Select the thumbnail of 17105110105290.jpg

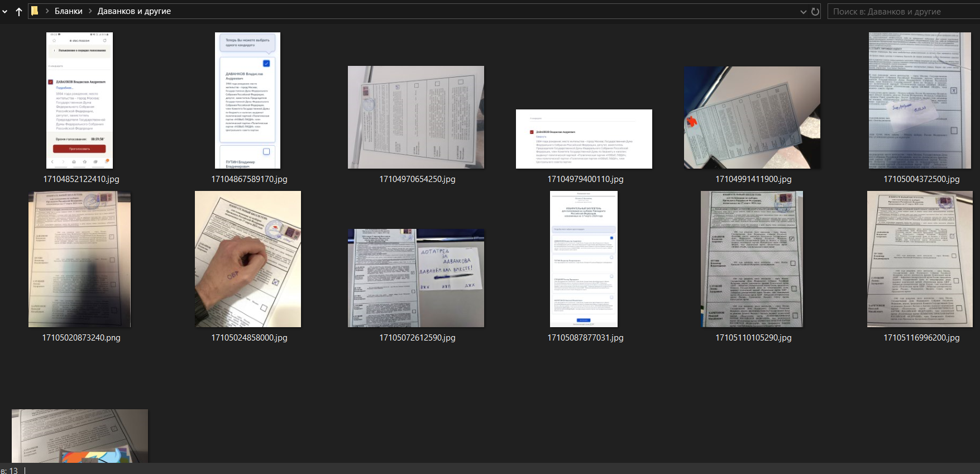pyautogui.click(x=752, y=259)
